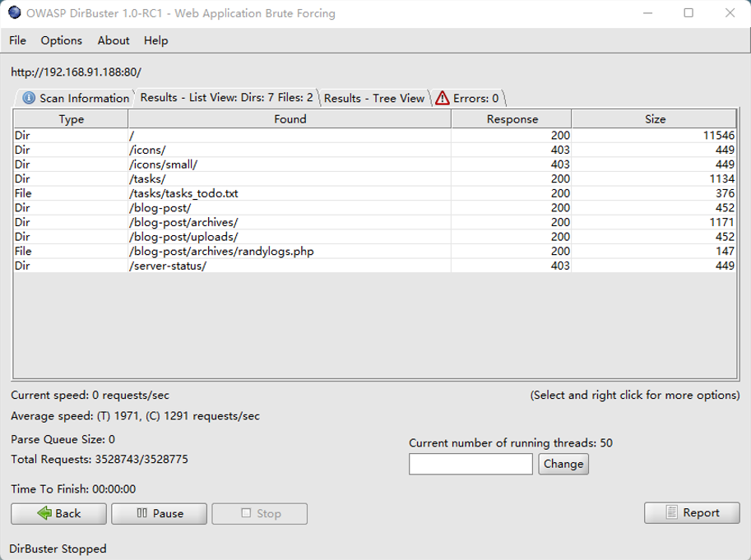This screenshot has height=560, width=751.
Task: Select the /tasks/ directory entry
Action: [374, 178]
